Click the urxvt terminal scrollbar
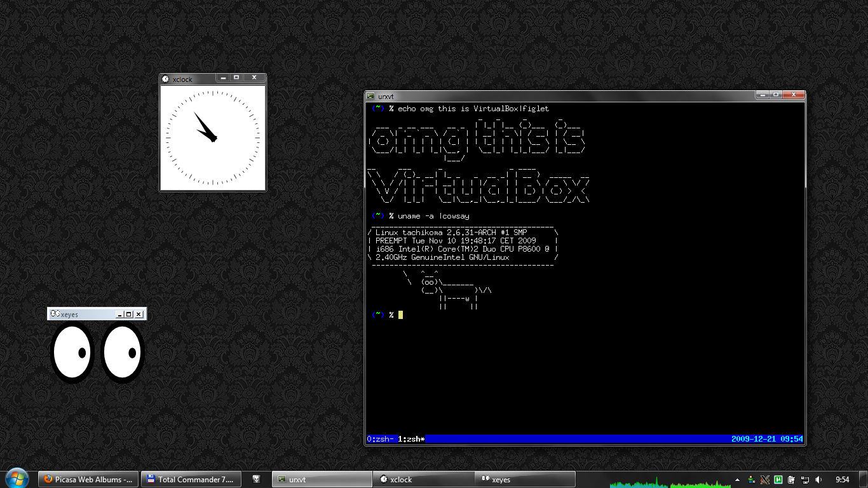The width and height of the screenshot is (868, 488). pos(804,146)
